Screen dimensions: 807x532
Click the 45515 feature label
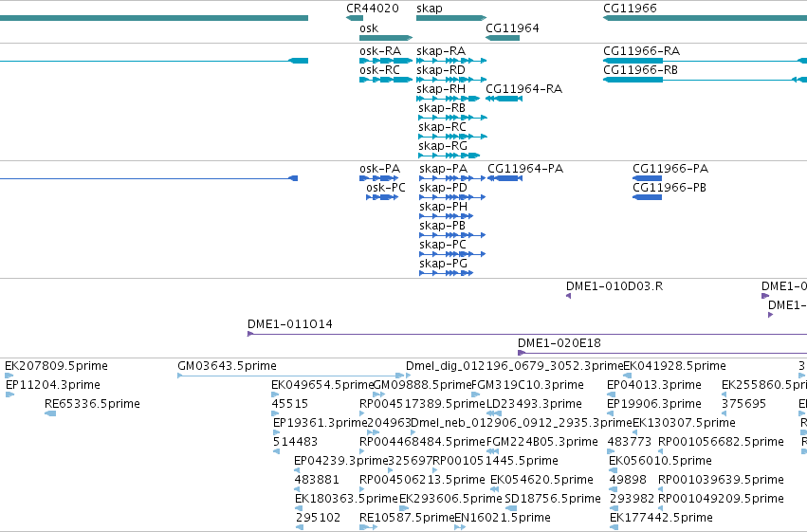[x=290, y=404]
